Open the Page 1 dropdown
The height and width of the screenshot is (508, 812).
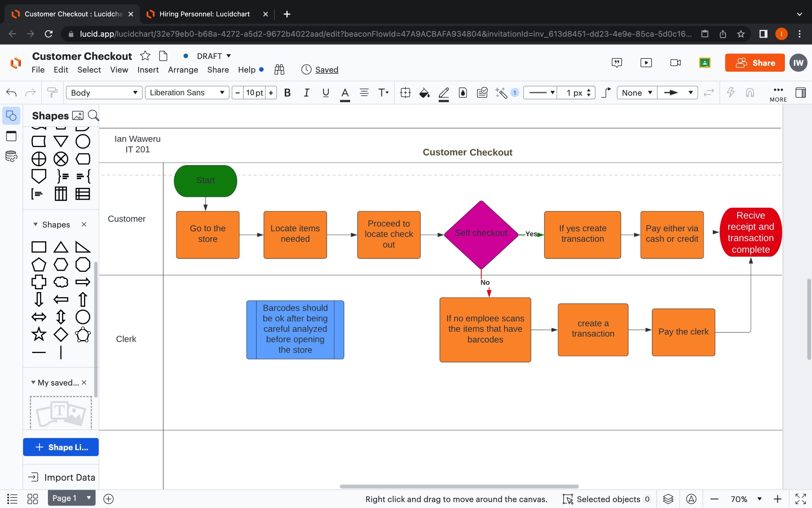71,498
